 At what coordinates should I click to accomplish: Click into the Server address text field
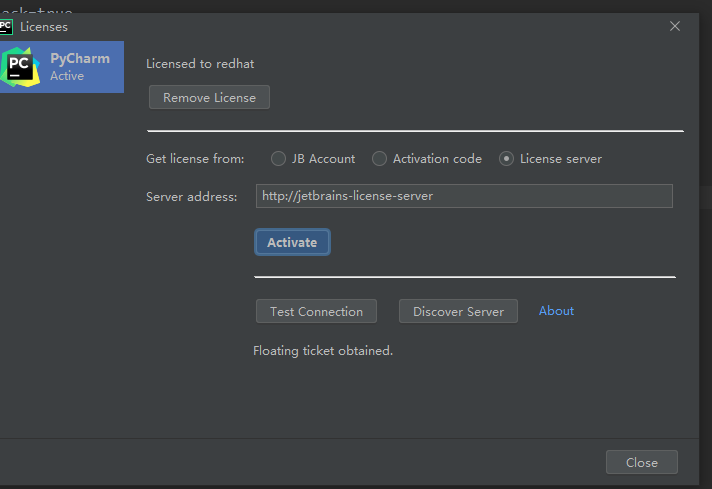(463, 196)
